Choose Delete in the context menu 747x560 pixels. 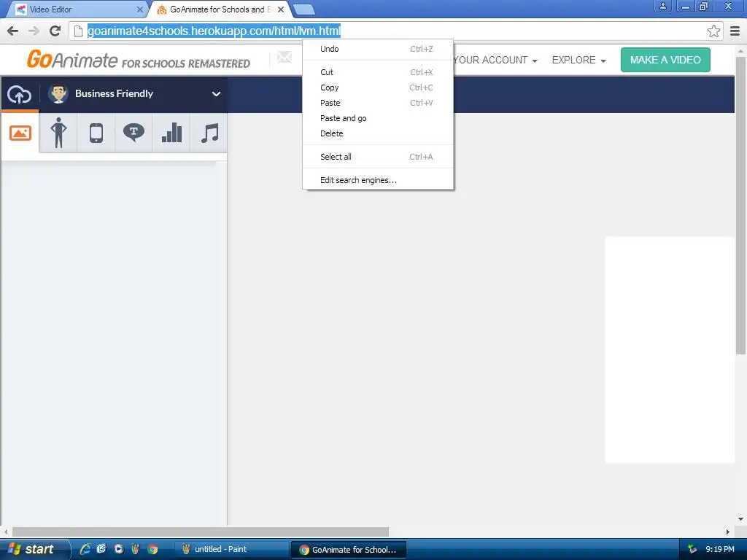coord(378,133)
